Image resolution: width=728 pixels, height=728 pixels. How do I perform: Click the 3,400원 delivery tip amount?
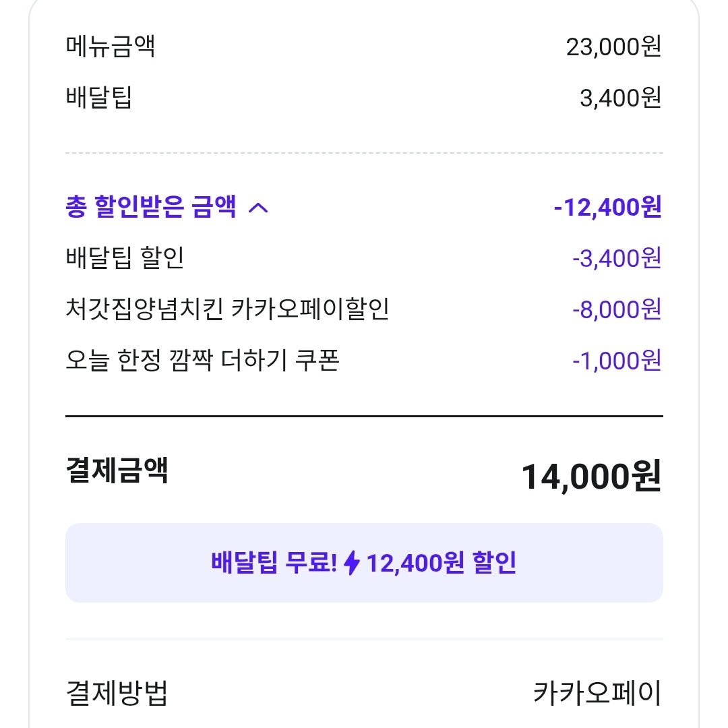click(620, 98)
